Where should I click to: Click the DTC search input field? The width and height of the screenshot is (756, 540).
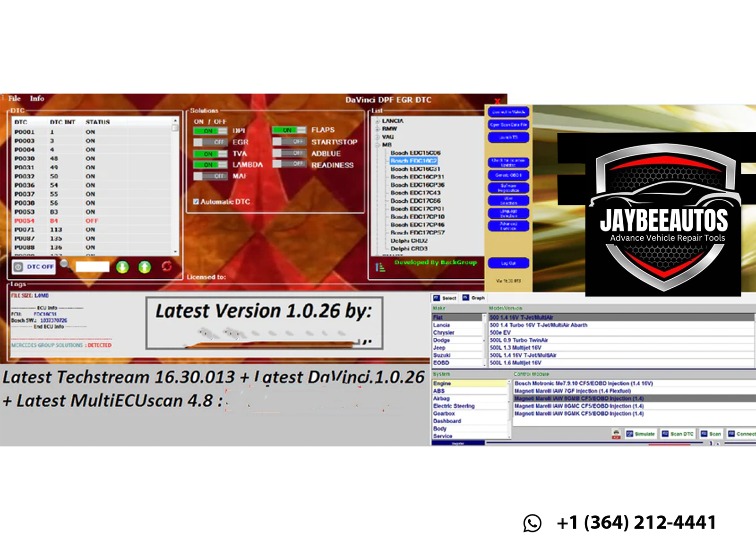(x=93, y=267)
